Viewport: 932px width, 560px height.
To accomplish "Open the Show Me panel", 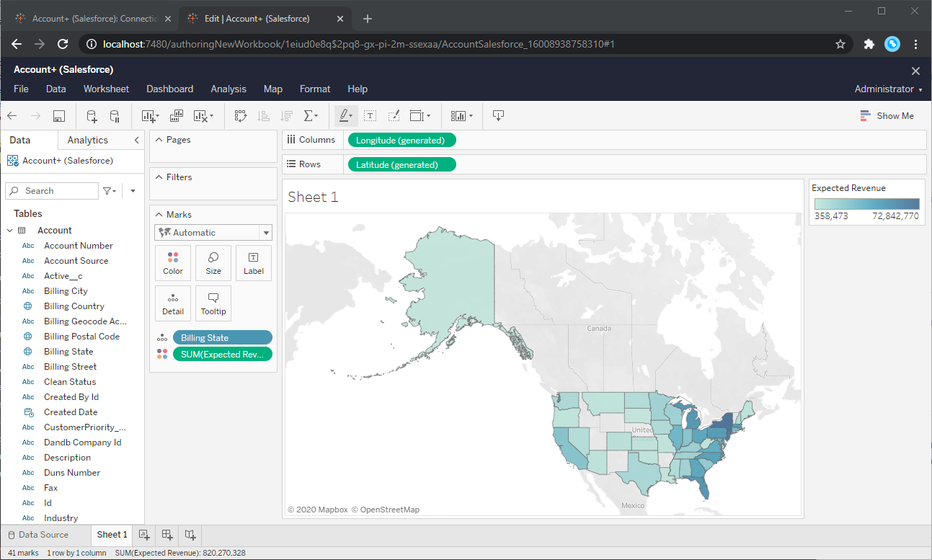I will coord(888,115).
